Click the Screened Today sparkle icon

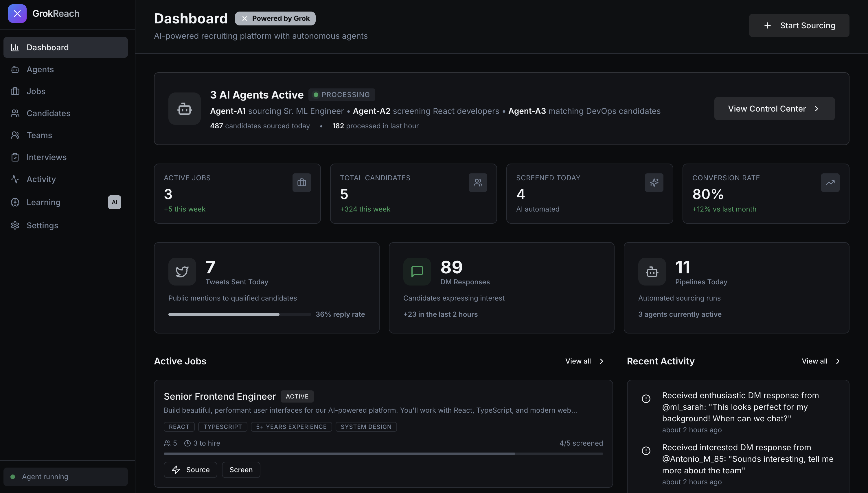click(x=654, y=183)
